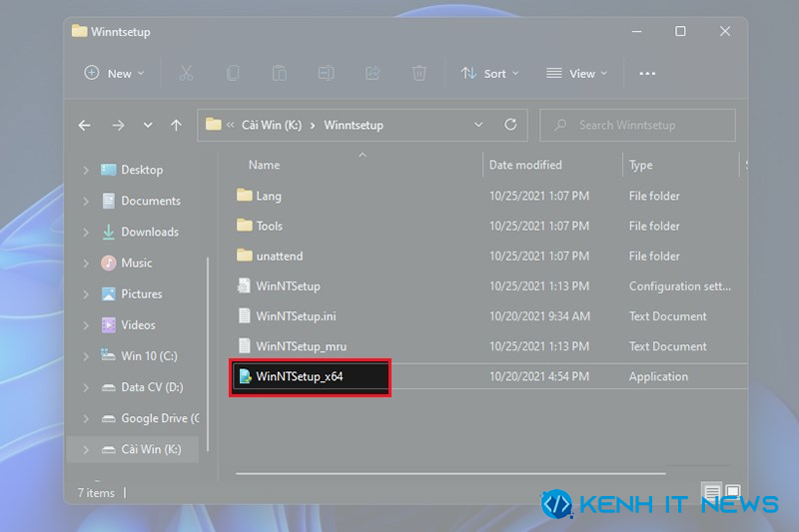Switch to details view icon in status bar
Image resolution: width=799 pixels, height=532 pixels.
pyautogui.click(x=712, y=491)
